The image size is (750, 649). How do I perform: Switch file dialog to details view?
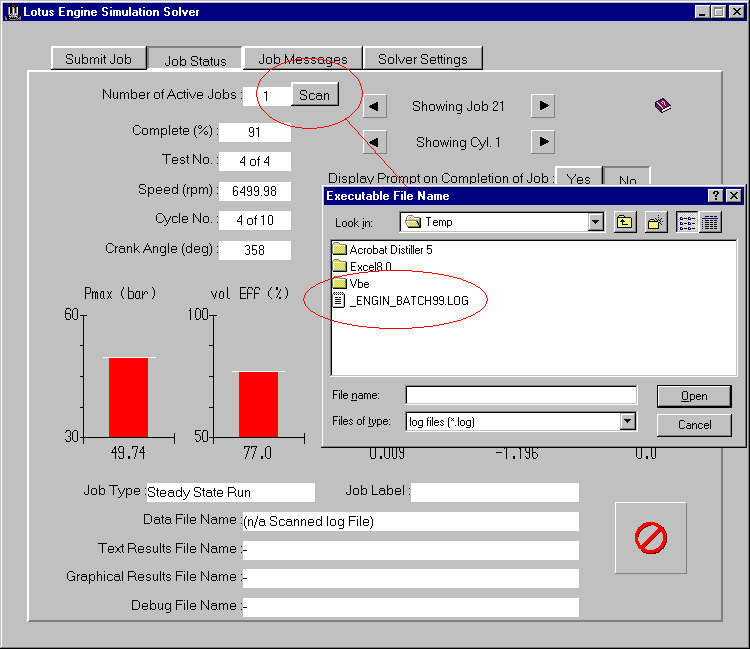pos(710,222)
